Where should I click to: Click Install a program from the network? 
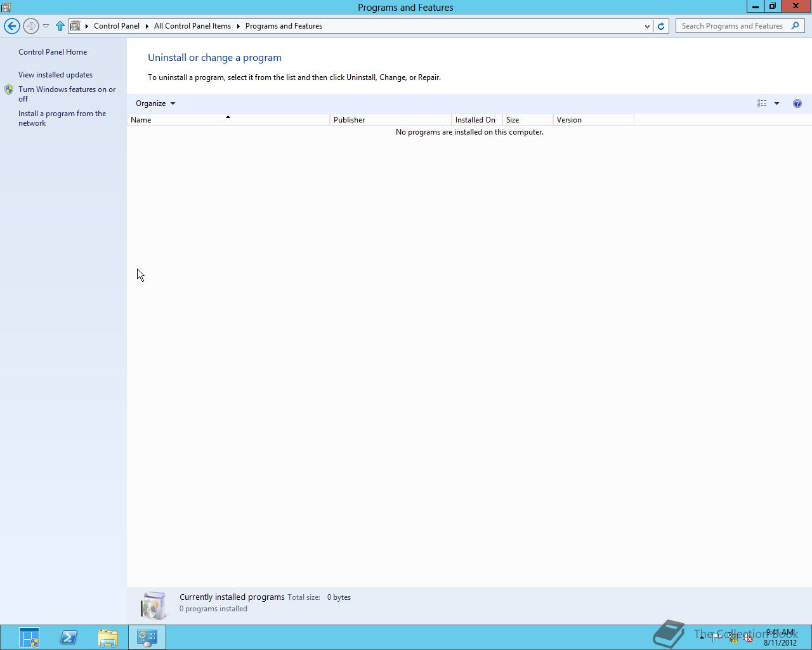pyautogui.click(x=62, y=118)
